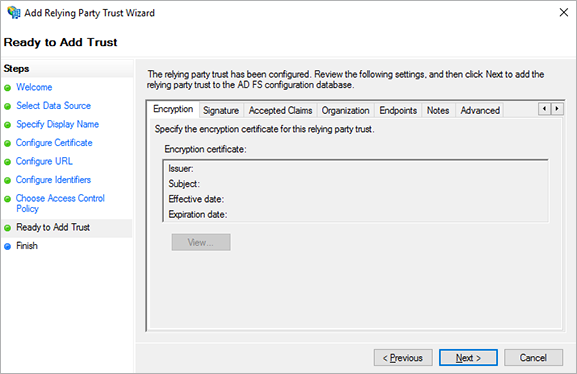Click the green bullet beside Configure URL
577x374 pixels.
pos(7,162)
